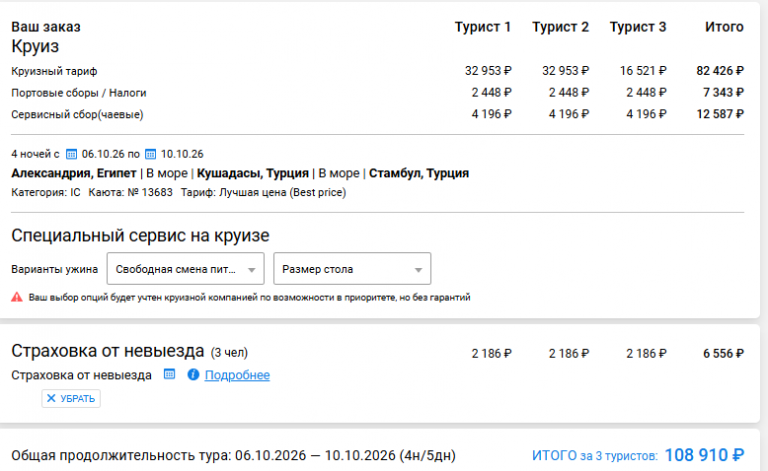Click the Портовые сборы / Налоги label

coord(79,93)
